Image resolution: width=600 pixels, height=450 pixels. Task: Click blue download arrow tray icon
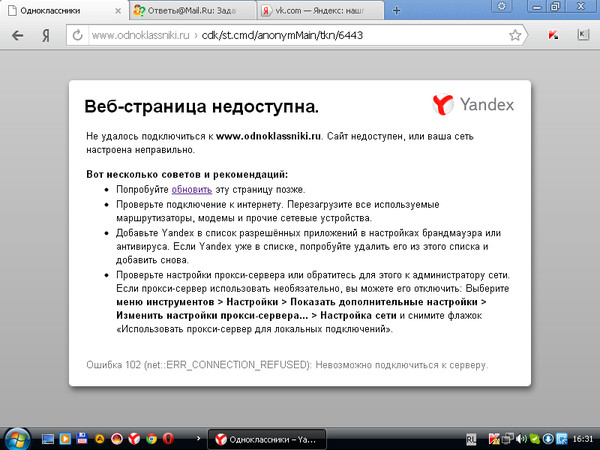548,439
